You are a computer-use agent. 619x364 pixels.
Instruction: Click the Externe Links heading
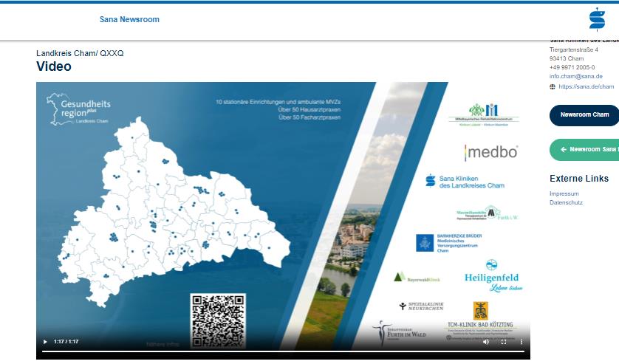click(578, 179)
